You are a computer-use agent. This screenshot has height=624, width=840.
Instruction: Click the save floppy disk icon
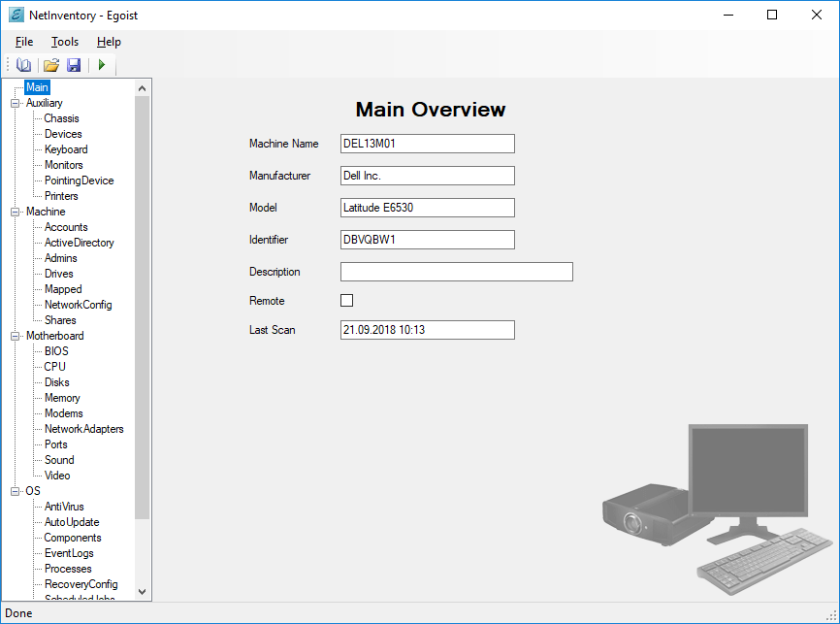pos(74,65)
